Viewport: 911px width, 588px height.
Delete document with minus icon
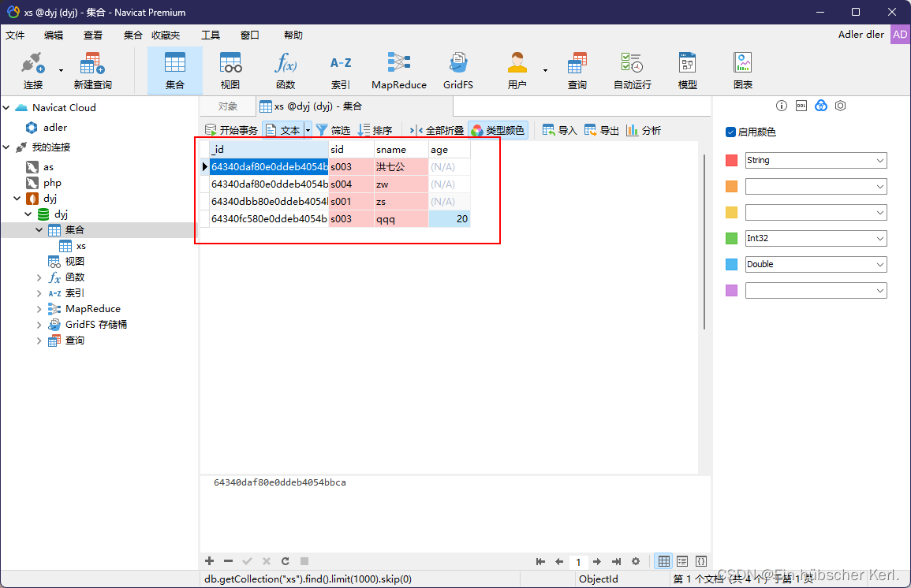(228, 560)
